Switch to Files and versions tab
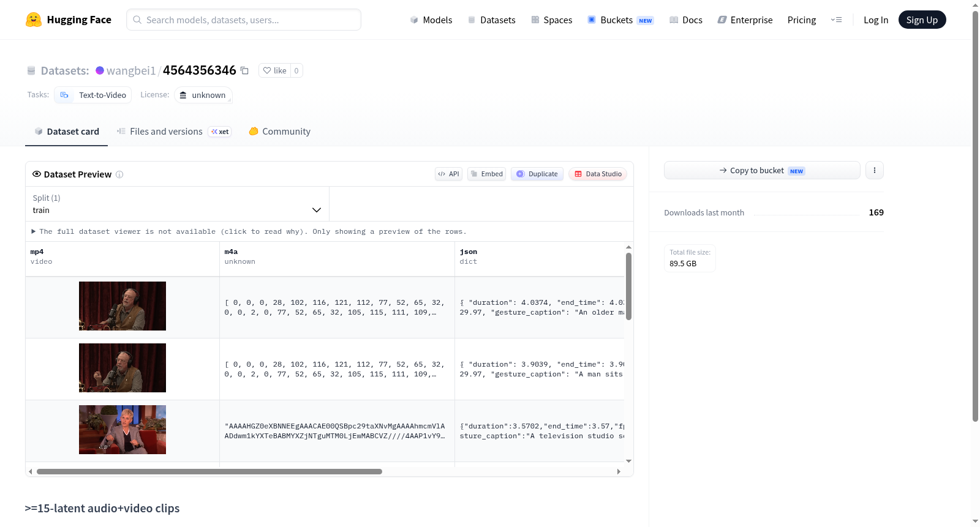Image resolution: width=980 pixels, height=527 pixels. click(x=174, y=131)
